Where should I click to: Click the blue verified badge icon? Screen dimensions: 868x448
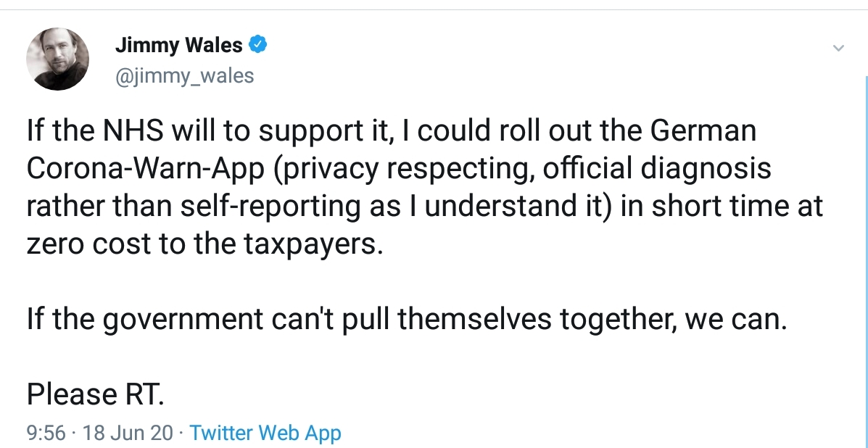pyautogui.click(x=257, y=44)
